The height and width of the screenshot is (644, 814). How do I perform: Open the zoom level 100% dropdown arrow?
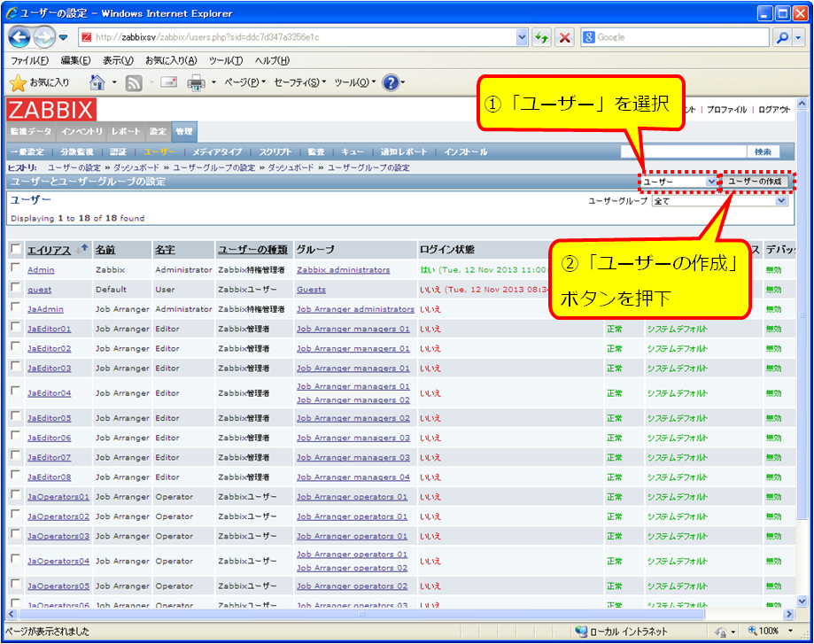[x=791, y=631]
